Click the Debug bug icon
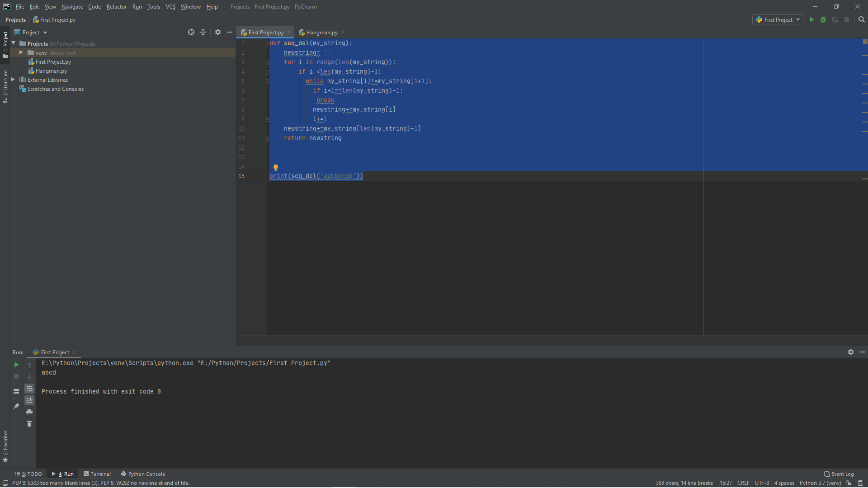This screenshot has width=868, height=488. (x=823, y=20)
